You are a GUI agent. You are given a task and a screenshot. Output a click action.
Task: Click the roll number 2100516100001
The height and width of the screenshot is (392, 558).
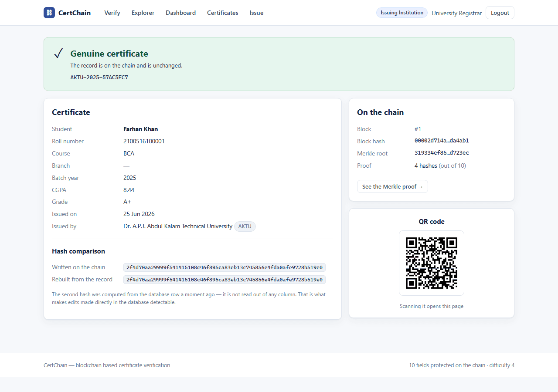tap(144, 141)
